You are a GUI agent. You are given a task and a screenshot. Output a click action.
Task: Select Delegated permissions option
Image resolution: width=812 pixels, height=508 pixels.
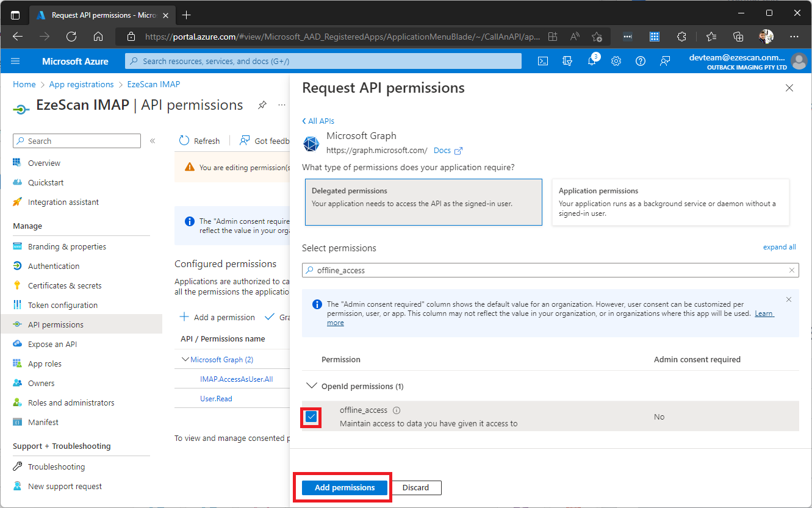coord(423,202)
